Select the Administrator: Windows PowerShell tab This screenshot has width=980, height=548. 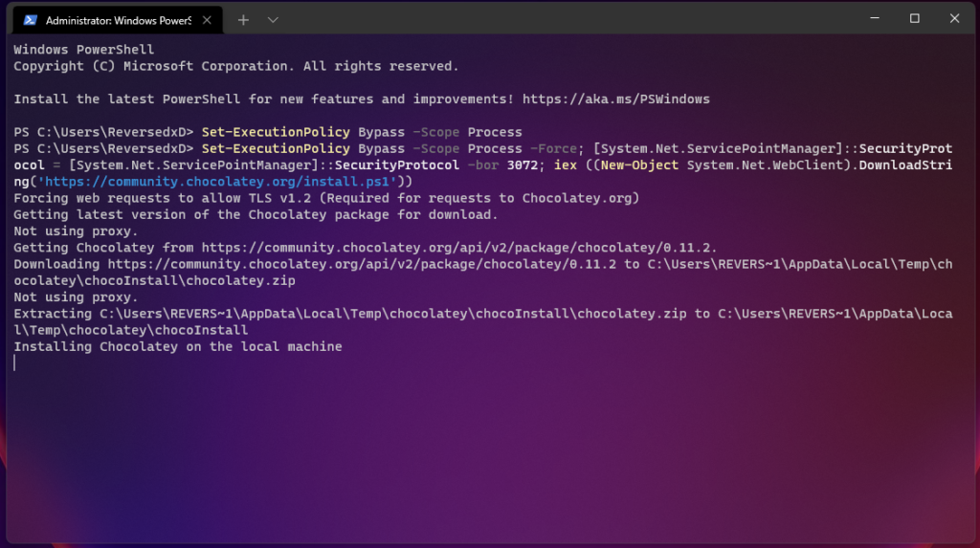point(117,20)
